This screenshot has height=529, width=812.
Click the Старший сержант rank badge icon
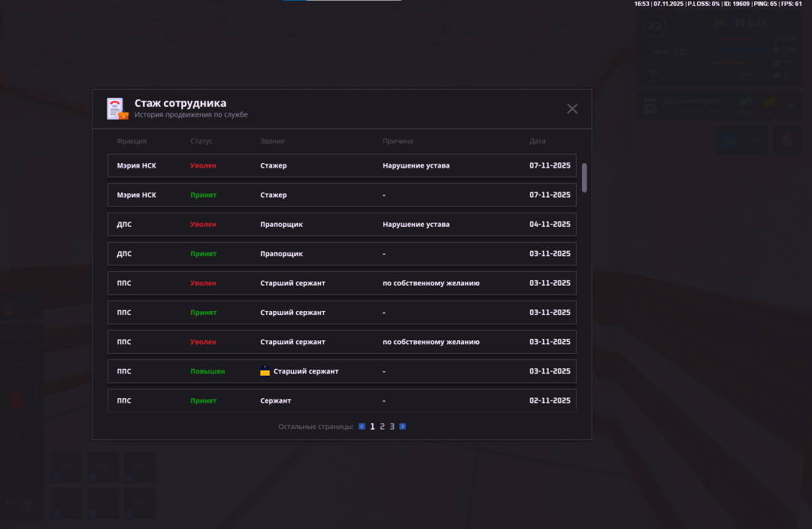[265, 371]
